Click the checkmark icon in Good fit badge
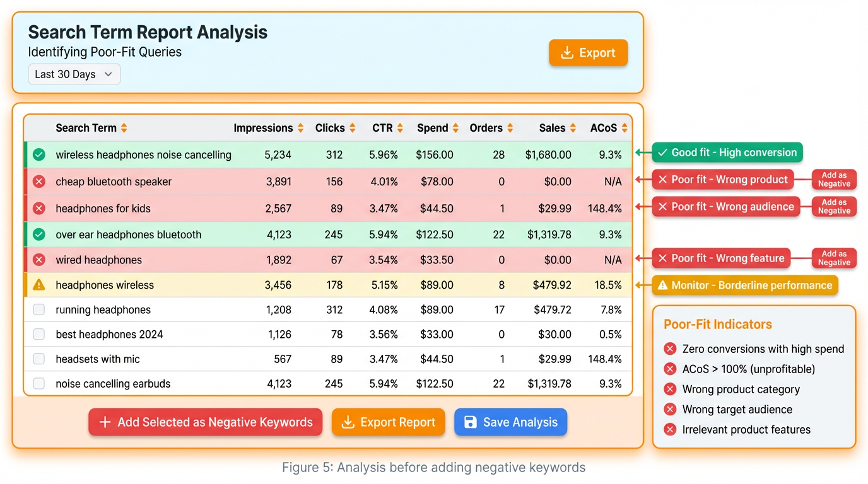 click(662, 152)
